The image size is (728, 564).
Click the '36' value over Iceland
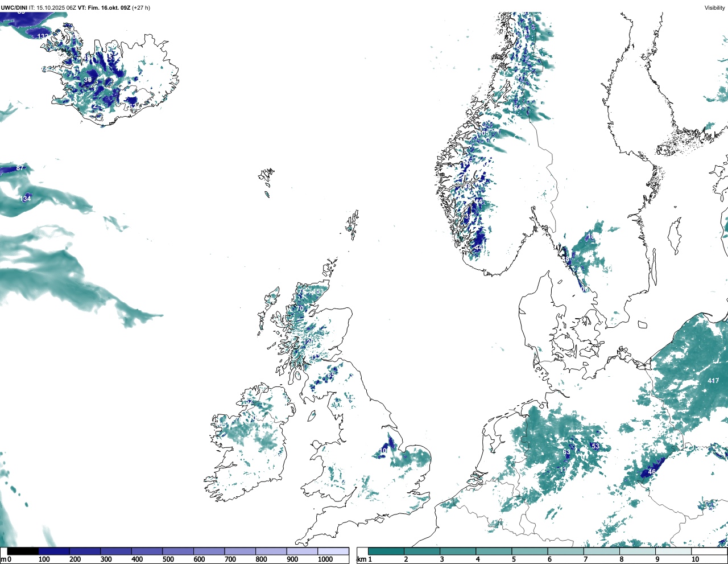[88, 80]
